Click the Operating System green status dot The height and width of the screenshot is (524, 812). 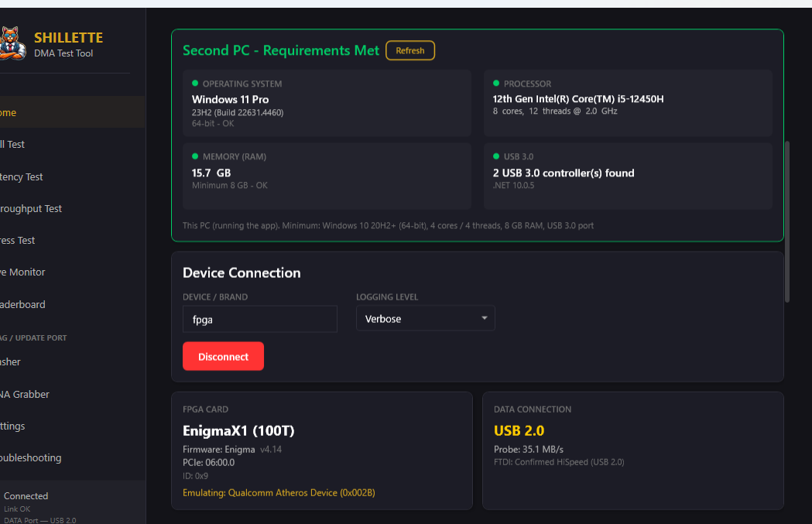195,84
